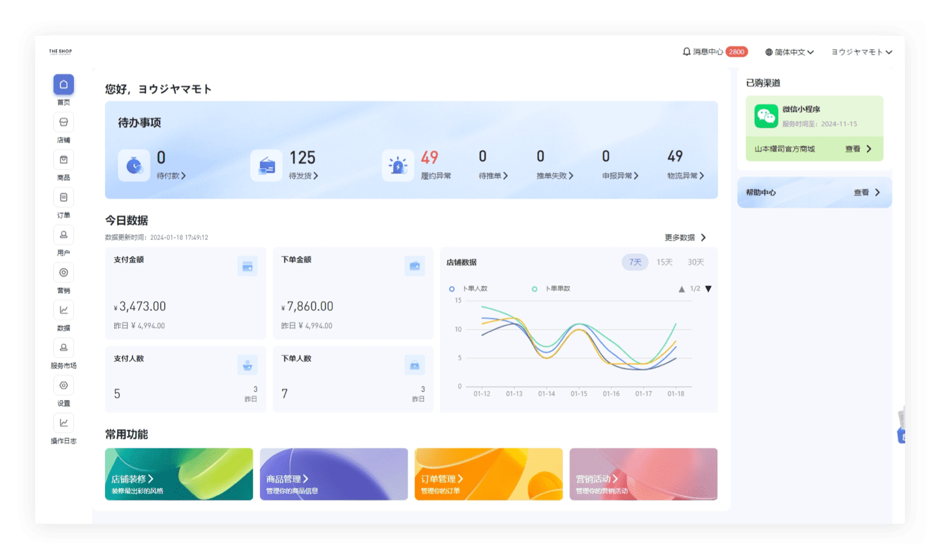This screenshot has width=941, height=560.
Task: Toggle the 下单人数 legend series
Action: pyautogui.click(x=469, y=289)
